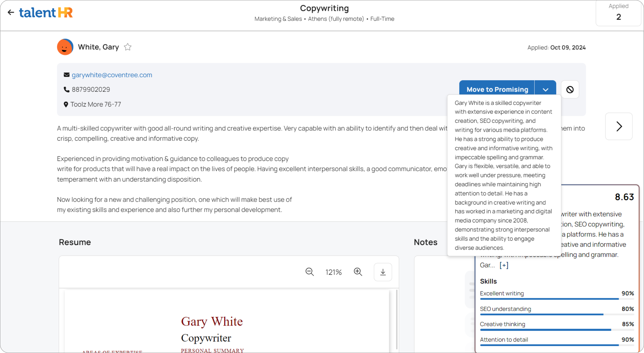Click the back arrow icon
The width and height of the screenshot is (644, 353).
(11, 12)
